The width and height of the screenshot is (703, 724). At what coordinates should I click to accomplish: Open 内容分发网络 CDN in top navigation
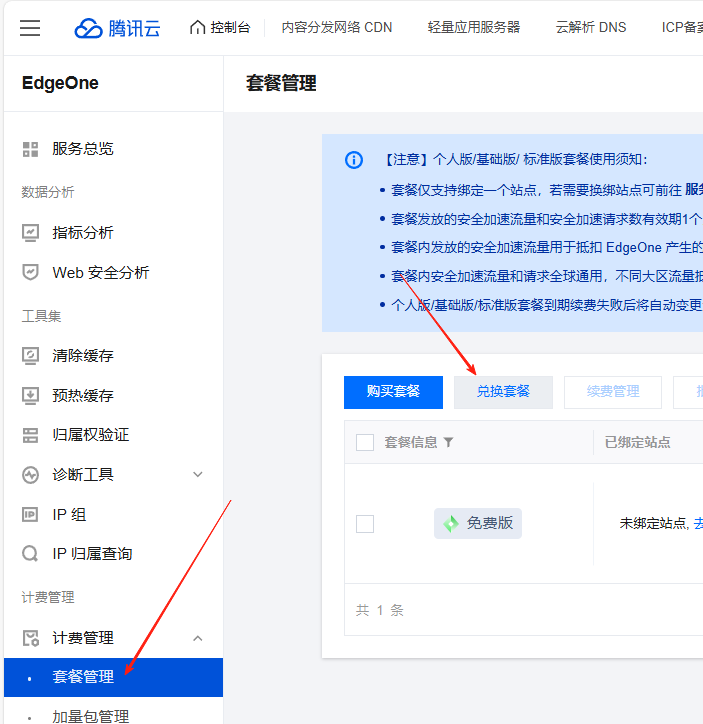336,28
